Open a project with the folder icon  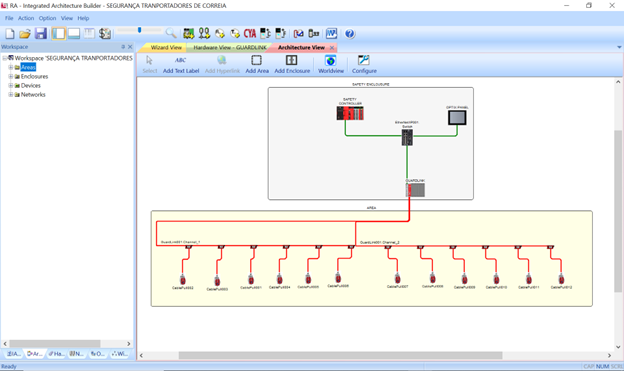[x=25, y=34]
